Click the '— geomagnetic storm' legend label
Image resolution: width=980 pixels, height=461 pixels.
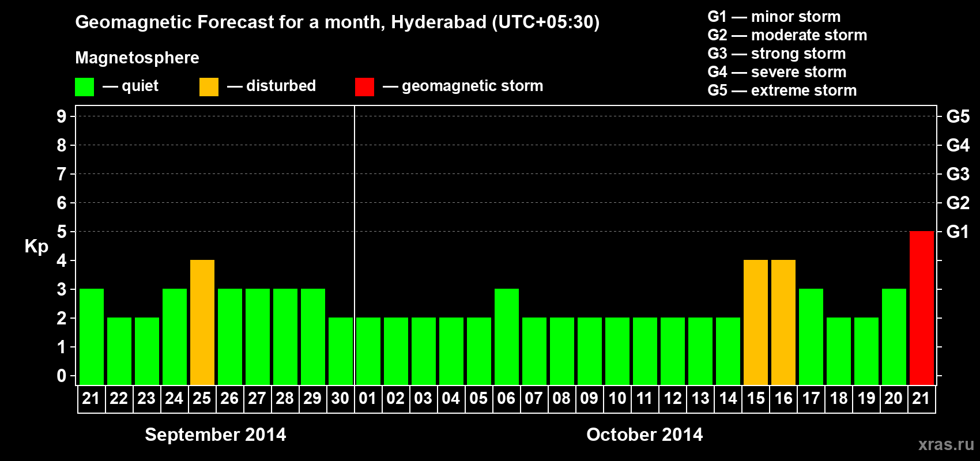(x=463, y=86)
